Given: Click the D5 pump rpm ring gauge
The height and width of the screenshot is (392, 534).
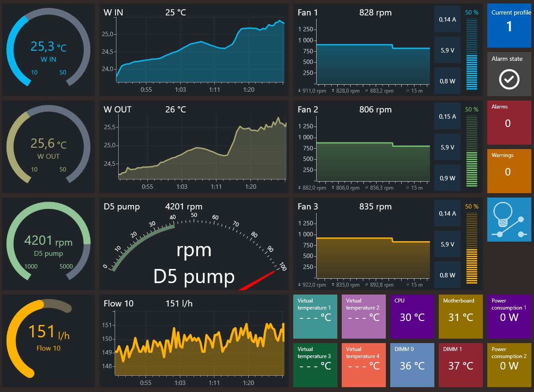Looking at the screenshot, I should [x=49, y=244].
